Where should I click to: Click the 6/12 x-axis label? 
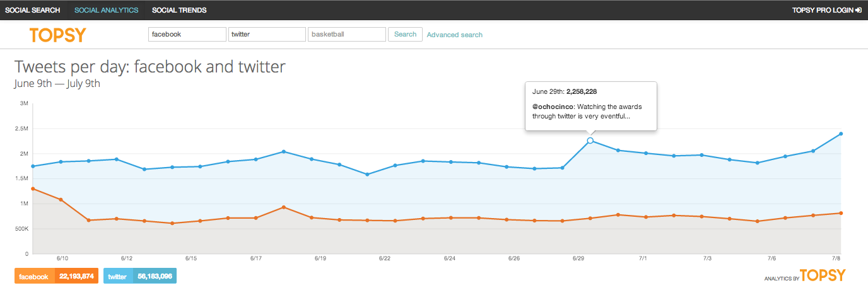tap(127, 258)
